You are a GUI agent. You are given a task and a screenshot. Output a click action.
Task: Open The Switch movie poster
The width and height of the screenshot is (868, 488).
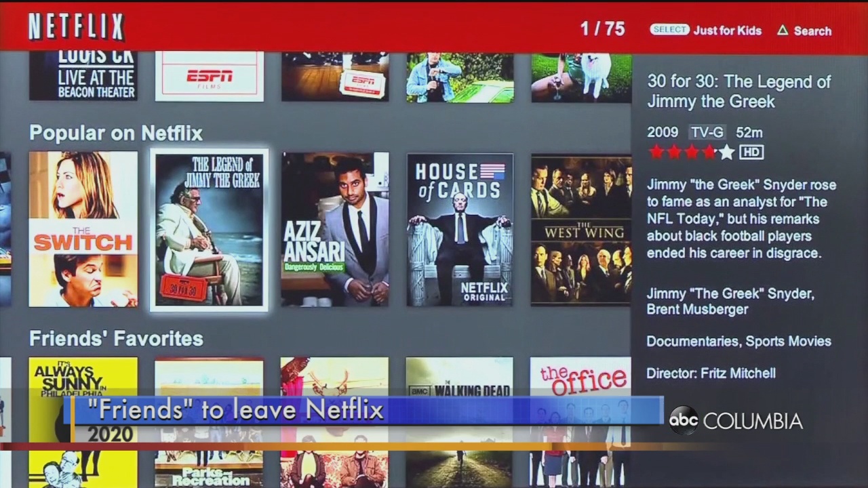point(83,229)
